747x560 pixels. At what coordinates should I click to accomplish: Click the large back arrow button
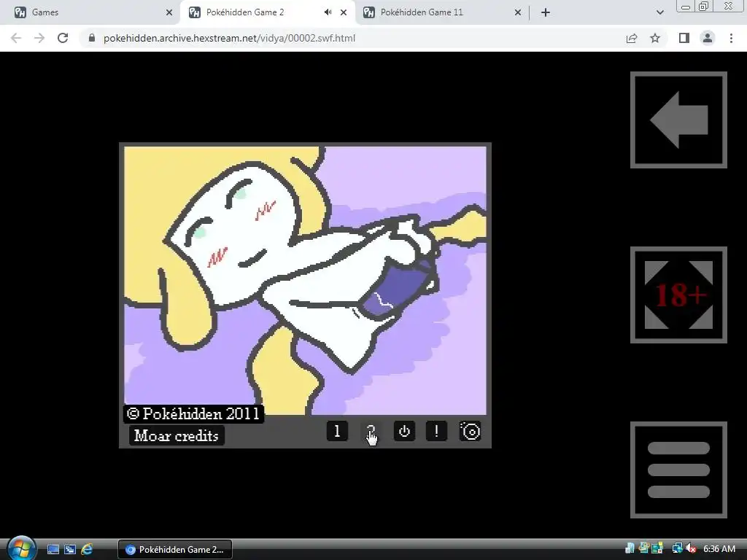pos(678,120)
